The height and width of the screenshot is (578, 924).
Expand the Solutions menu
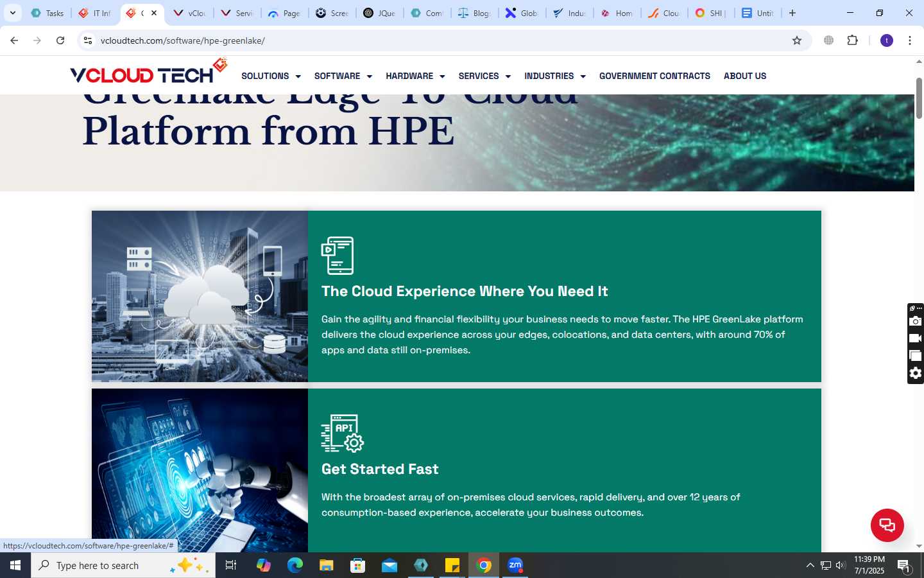click(271, 76)
